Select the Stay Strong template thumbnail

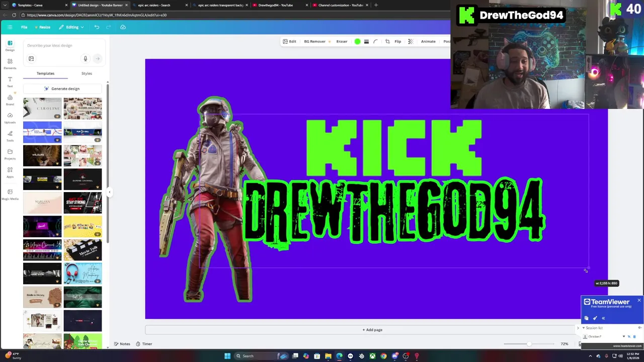(83, 203)
